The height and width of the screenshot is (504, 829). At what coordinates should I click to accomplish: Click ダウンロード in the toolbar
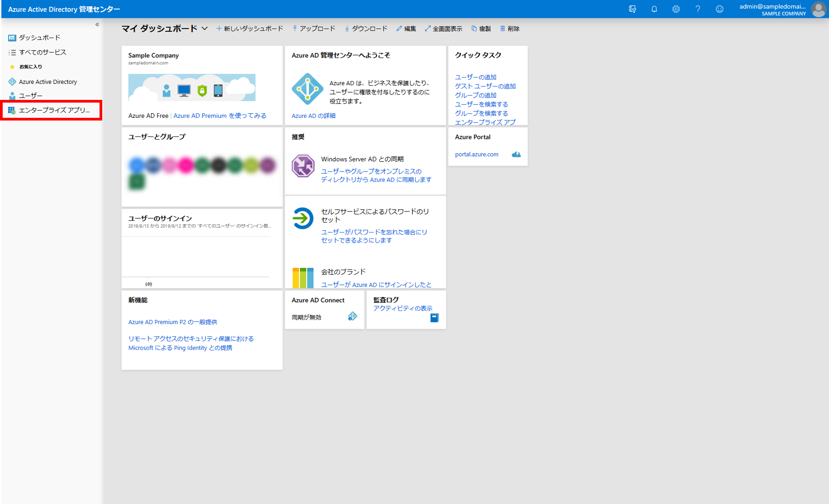click(x=366, y=29)
